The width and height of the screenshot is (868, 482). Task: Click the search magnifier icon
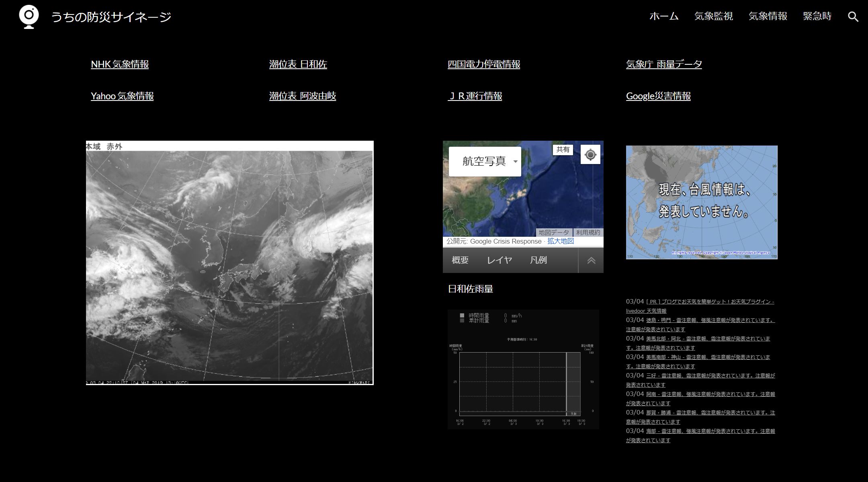[853, 17]
